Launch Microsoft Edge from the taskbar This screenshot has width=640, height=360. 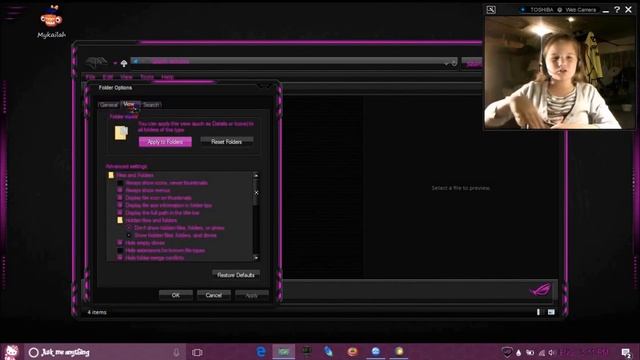coord(261,351)
